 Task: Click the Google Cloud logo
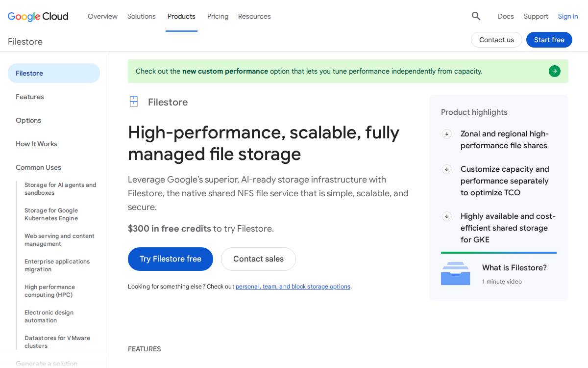pyautogui.click(x=38, y=16)
